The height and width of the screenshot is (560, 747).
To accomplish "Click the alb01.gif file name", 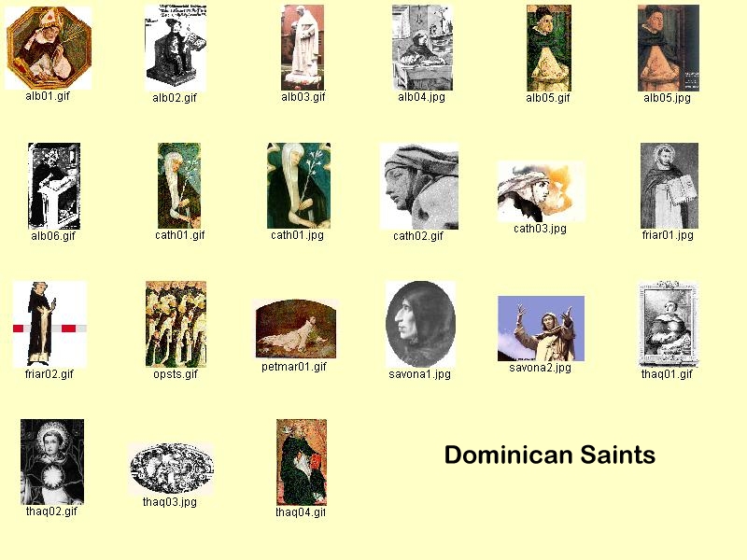I will coord(48,96).
